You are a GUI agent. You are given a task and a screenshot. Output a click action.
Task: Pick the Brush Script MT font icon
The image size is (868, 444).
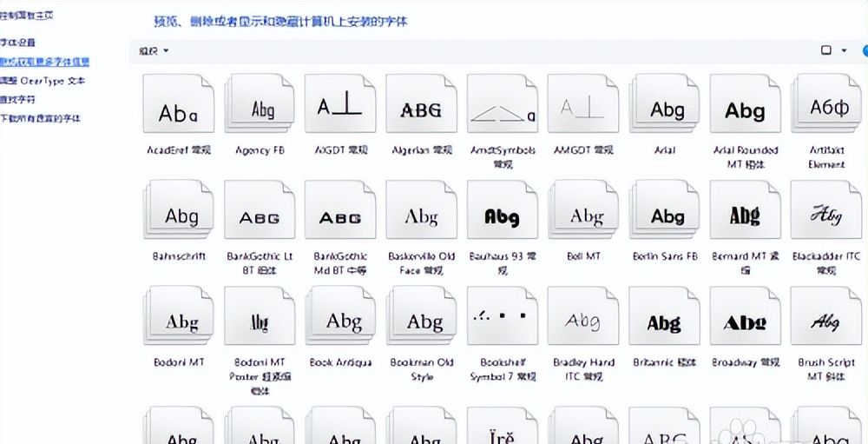(x=826, y=315)
